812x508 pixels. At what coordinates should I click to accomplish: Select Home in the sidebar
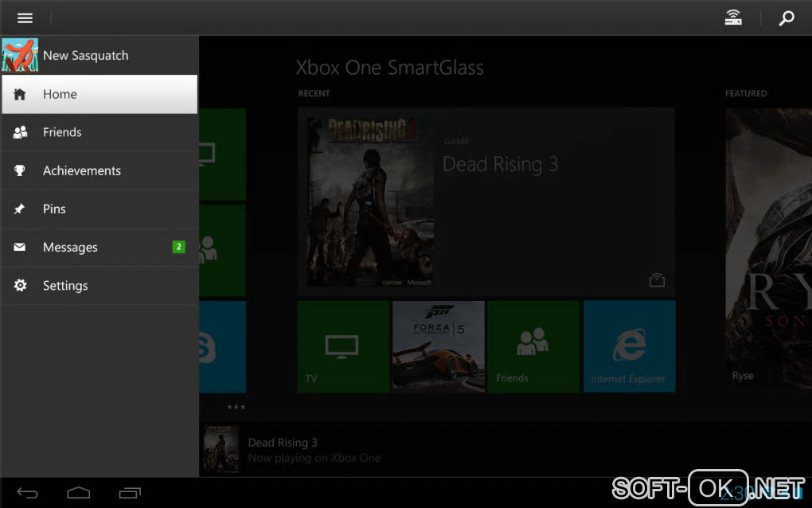[100, 94]
